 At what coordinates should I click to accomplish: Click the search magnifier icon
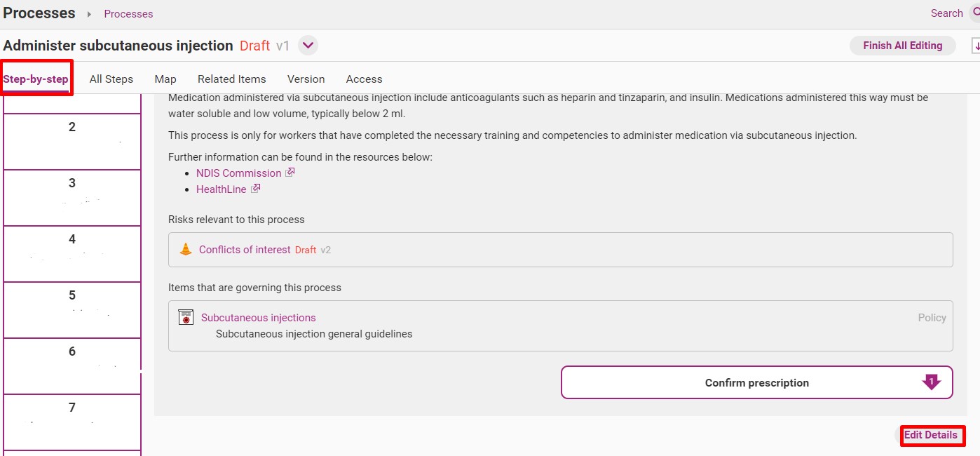pyautogui.click(x=975, y=13)
